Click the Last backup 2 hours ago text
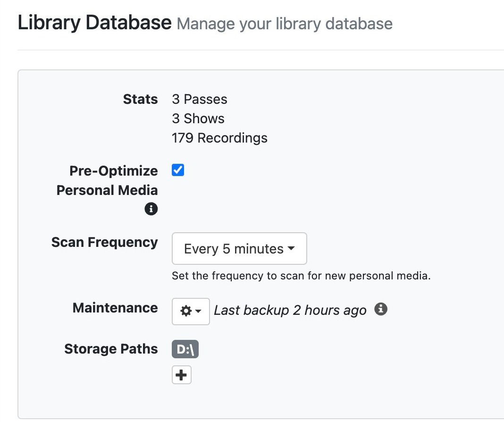This screenshot has height=422, width=504. 290,310
